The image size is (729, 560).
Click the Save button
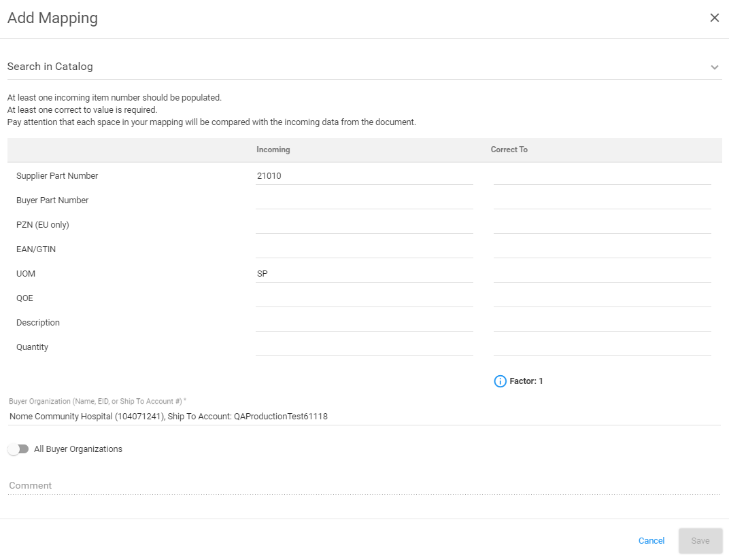click(x=700, y=540)
